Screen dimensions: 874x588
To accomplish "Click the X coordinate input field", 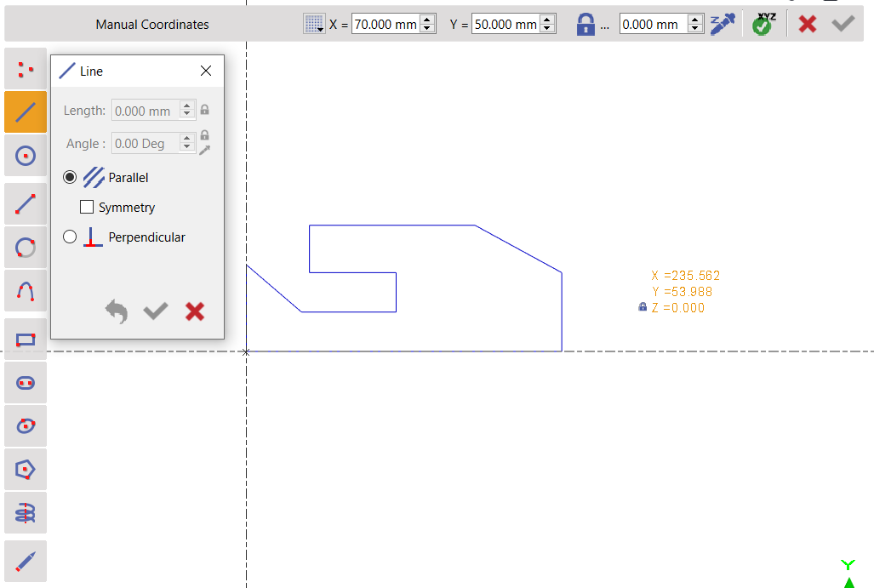I will 385,25.
